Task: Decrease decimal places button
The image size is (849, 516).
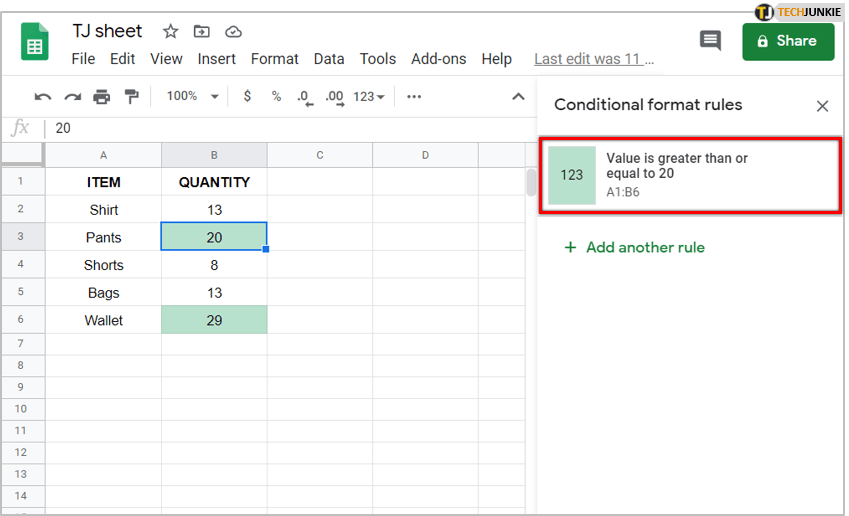Action: pyautogui.click(x=304, y=97)
